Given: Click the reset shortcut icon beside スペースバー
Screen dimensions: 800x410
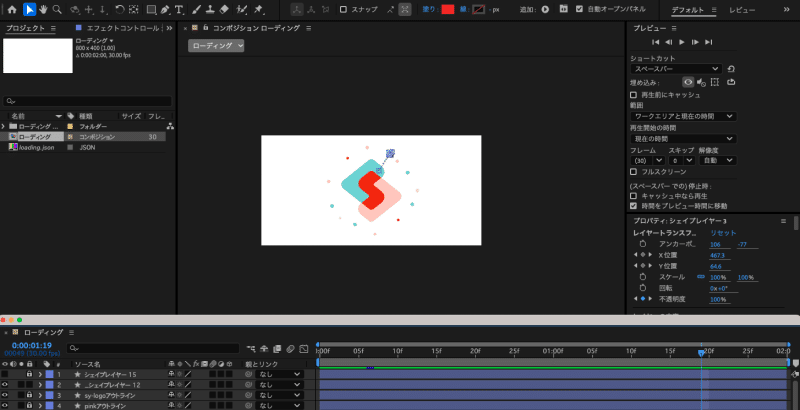Looking at the screenshot, I should (731, 69).
